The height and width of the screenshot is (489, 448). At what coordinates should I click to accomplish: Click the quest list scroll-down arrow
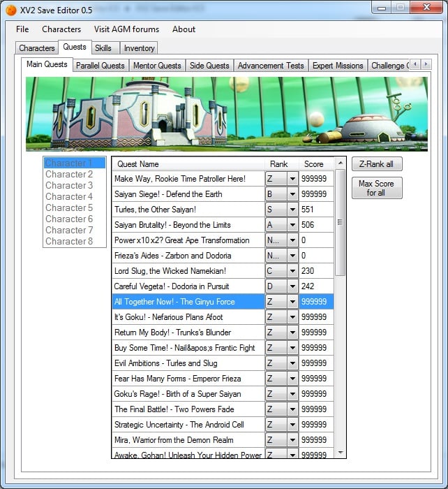(x=341, y=452)
